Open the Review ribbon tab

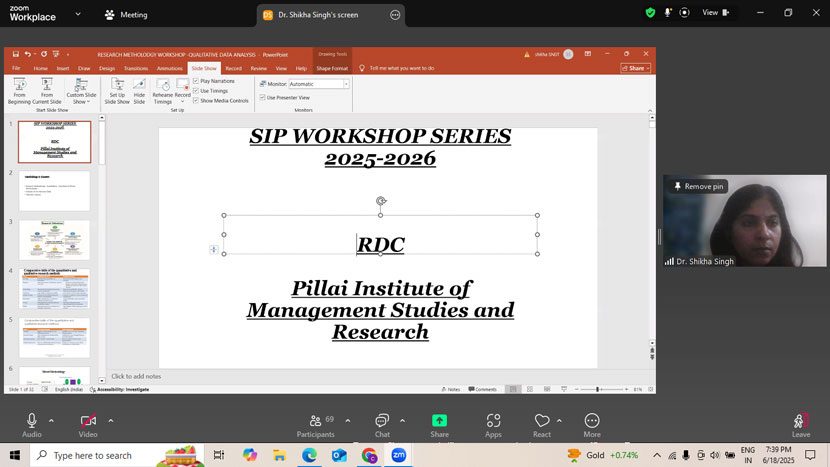(x=259, y=68)
